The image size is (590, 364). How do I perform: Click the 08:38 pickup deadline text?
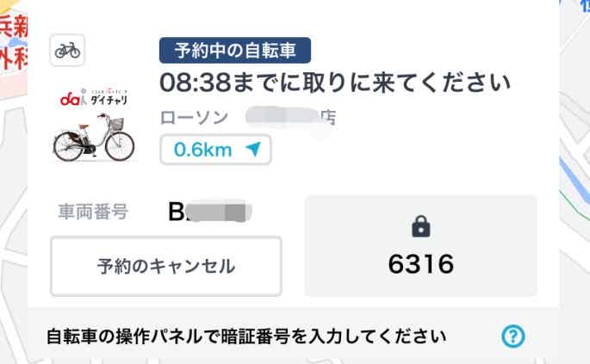point(336,83)
